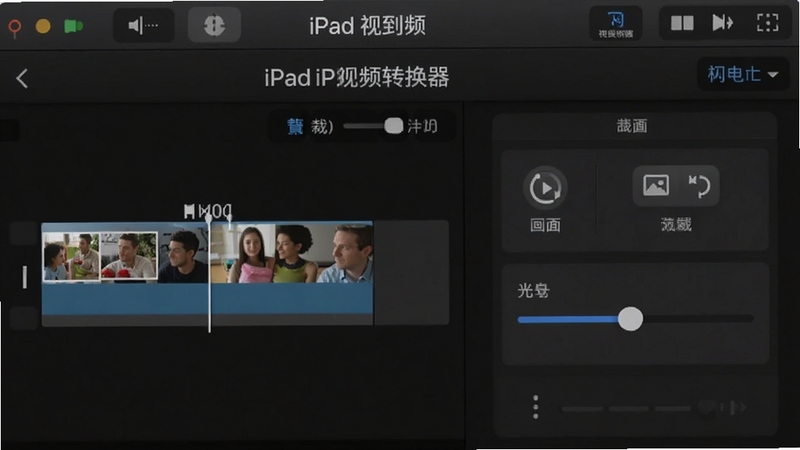Open the blue dropdown at top right
Screen dimensions: 800x450
click(743, 74)
